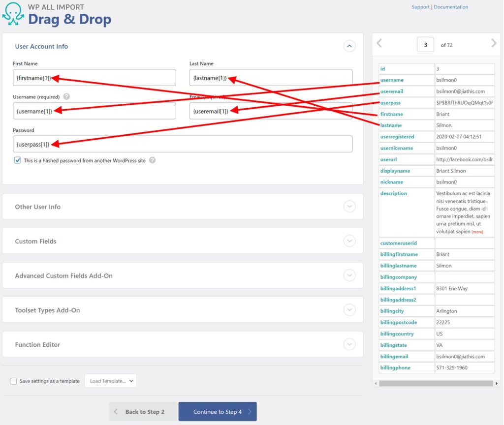Click scrollbar right arrow in data panel

tap(497, 383)
